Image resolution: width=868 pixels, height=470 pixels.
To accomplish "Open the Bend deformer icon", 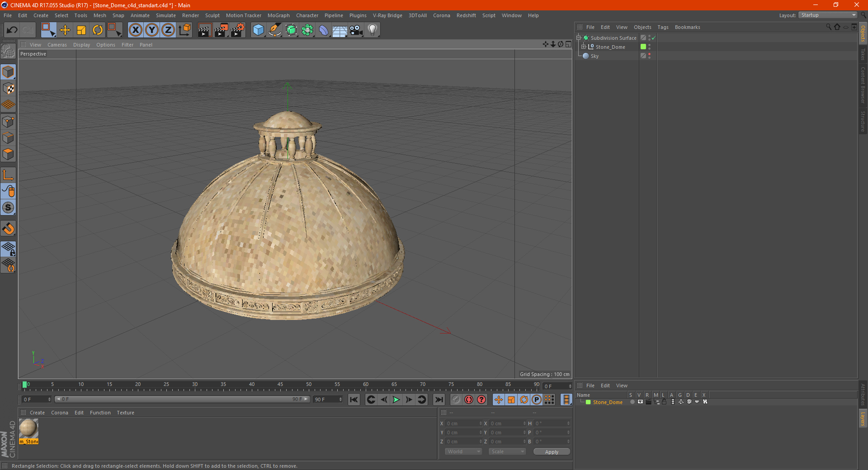I will [x=324, y=30].
